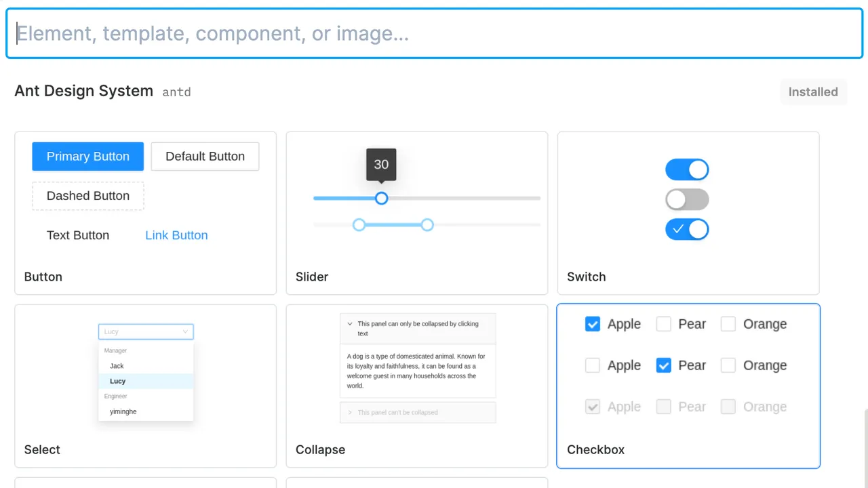Collapse the panel via its header chevron
Viewport: 868px width, 488px height.
coord(349,324)
